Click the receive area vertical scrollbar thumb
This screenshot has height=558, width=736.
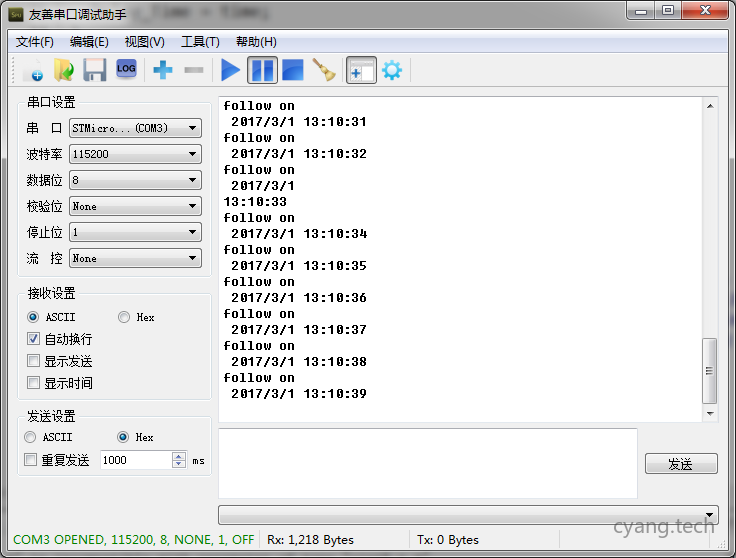click(x=710, y=369)
